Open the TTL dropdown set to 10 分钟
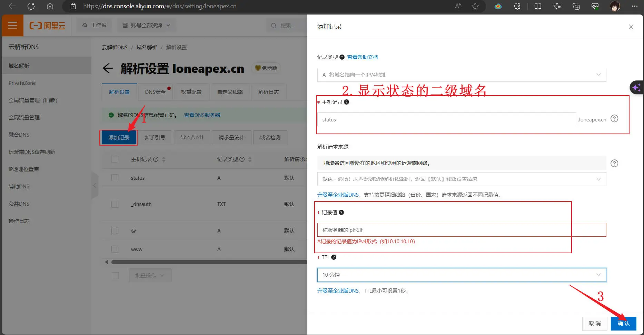Viewport: 644px width, 335px height. (461, 275)
